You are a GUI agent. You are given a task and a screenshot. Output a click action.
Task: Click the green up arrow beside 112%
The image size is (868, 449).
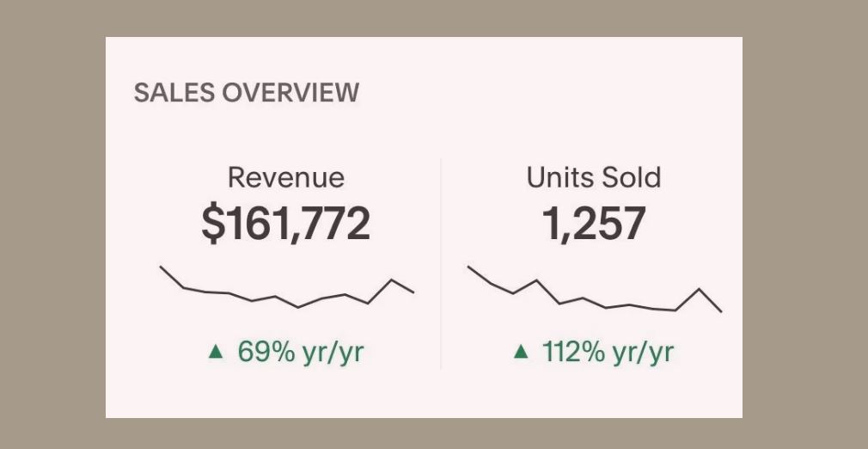520,351
